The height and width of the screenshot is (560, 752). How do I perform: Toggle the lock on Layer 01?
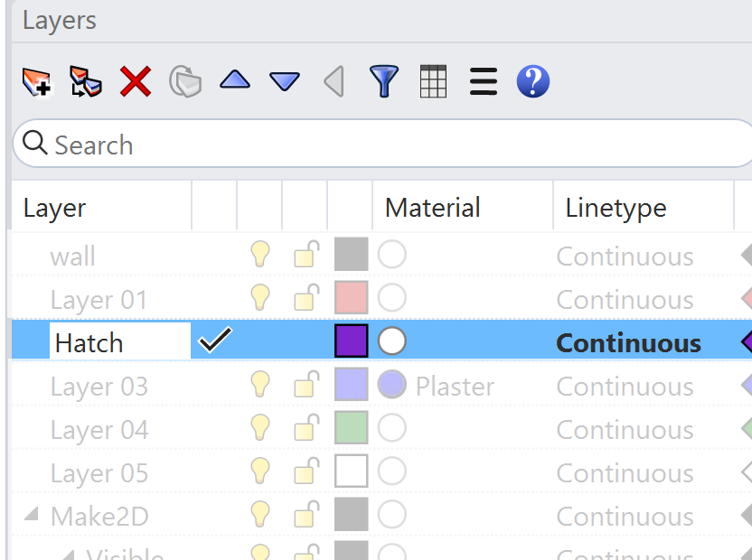point(306,299)
